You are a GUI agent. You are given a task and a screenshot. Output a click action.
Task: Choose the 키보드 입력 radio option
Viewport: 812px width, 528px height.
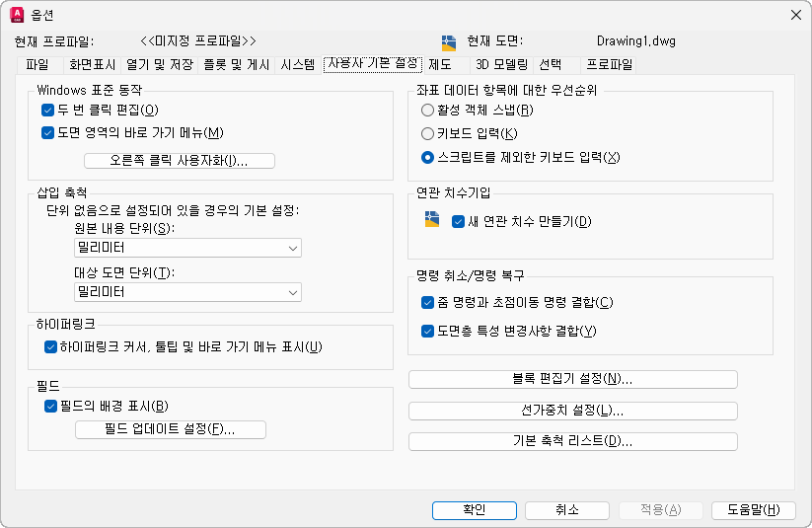427,133
